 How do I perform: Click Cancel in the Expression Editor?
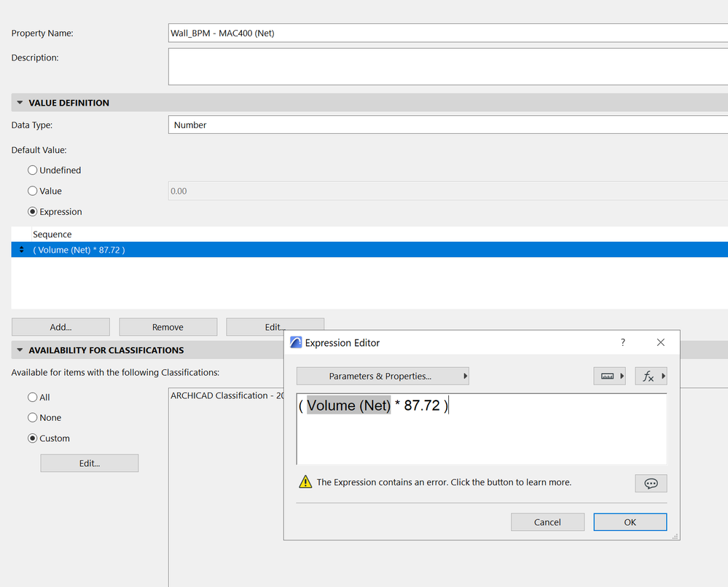click(x=547, y=522)
